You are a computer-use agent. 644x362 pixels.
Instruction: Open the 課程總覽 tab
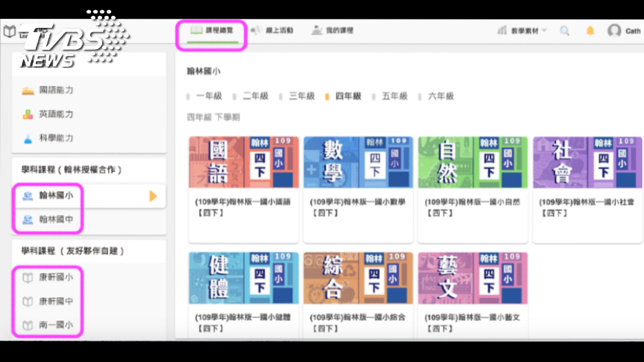211,31
